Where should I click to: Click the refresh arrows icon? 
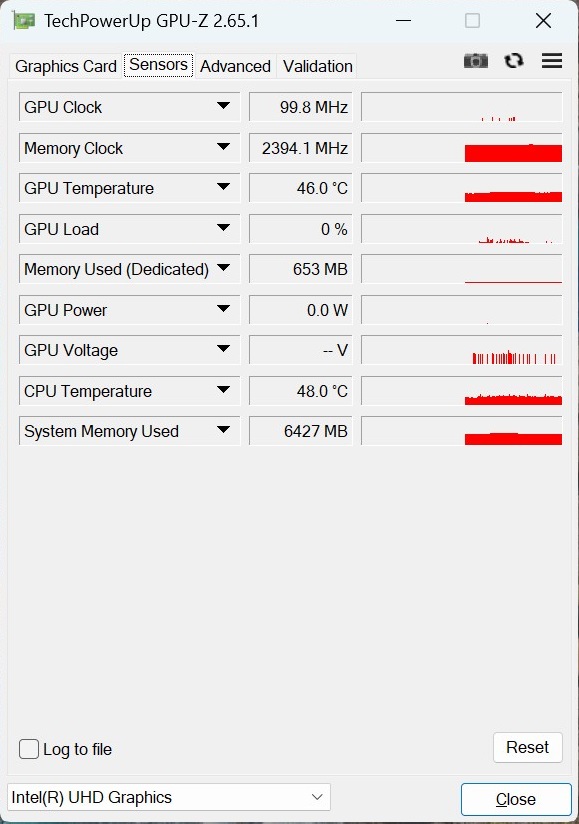pyautogui.click(x=514, y=61)
